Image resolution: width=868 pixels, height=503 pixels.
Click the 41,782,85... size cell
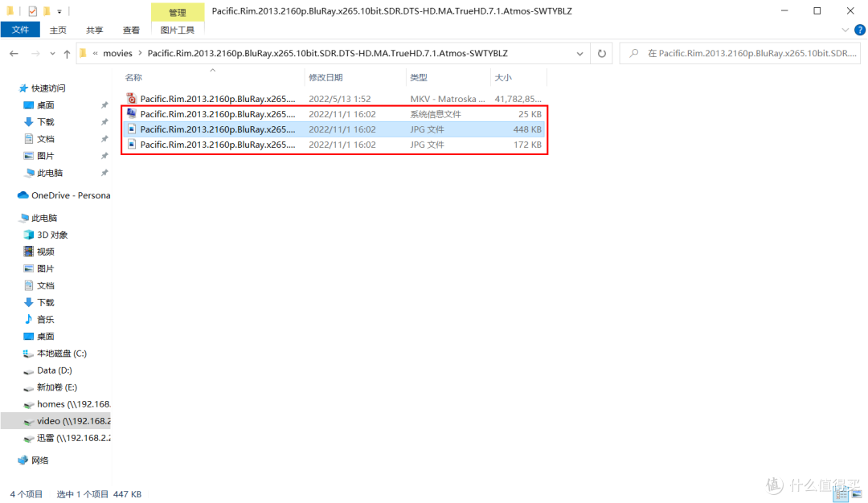[518, 99]
